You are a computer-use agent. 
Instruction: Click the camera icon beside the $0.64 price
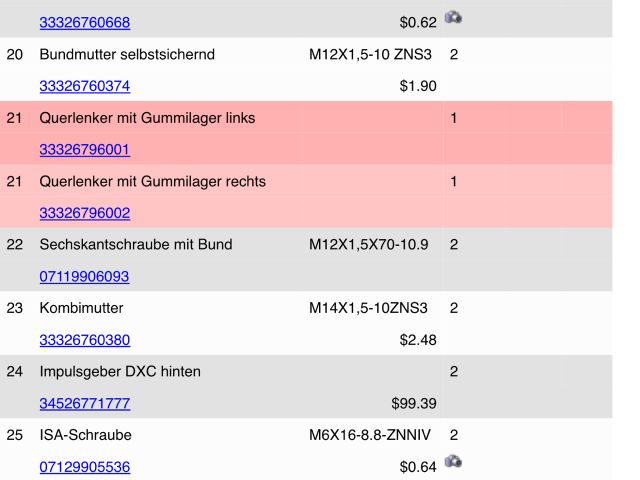point(454,462)
